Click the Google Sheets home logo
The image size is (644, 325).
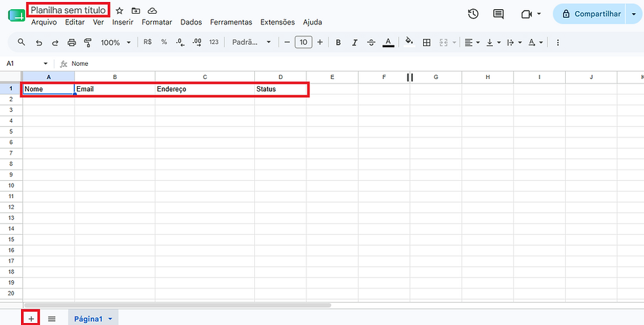click(16, 15)
